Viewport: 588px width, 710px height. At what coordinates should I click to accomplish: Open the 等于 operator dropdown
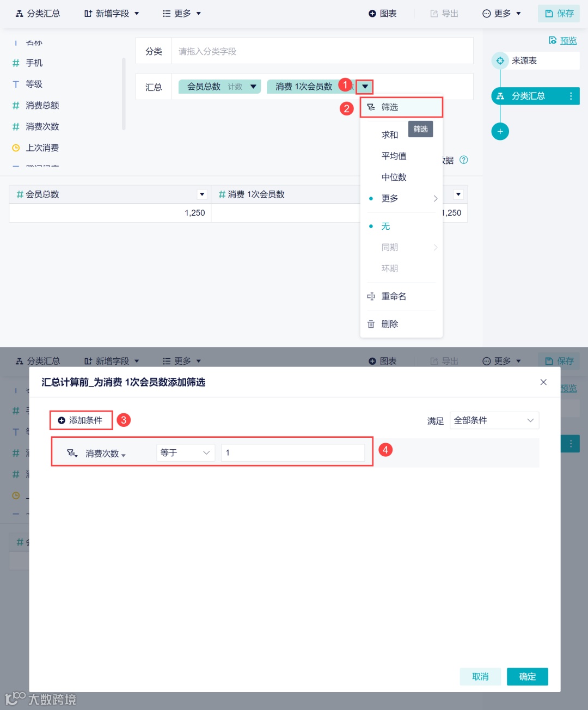point(185,452)
